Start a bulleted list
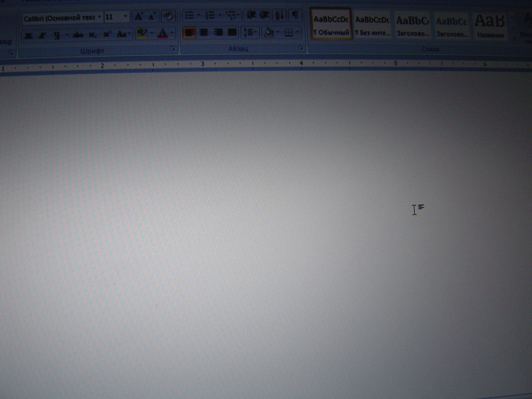 (x=189, y=16)
